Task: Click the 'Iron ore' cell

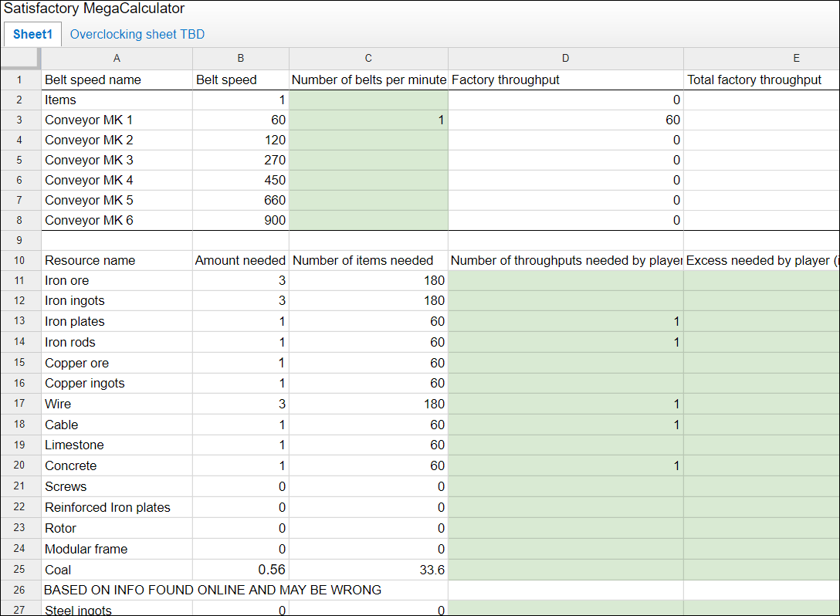Action: (117, 281)
